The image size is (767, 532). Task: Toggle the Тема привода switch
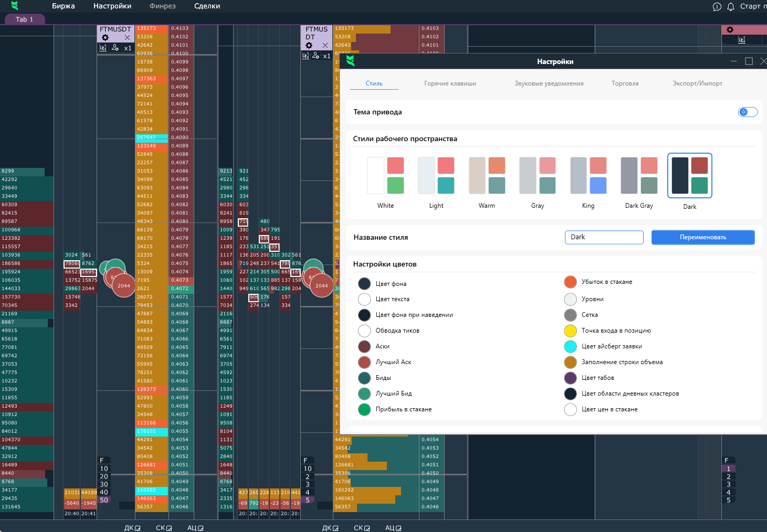pyautogui.click(x=748, y=112)
